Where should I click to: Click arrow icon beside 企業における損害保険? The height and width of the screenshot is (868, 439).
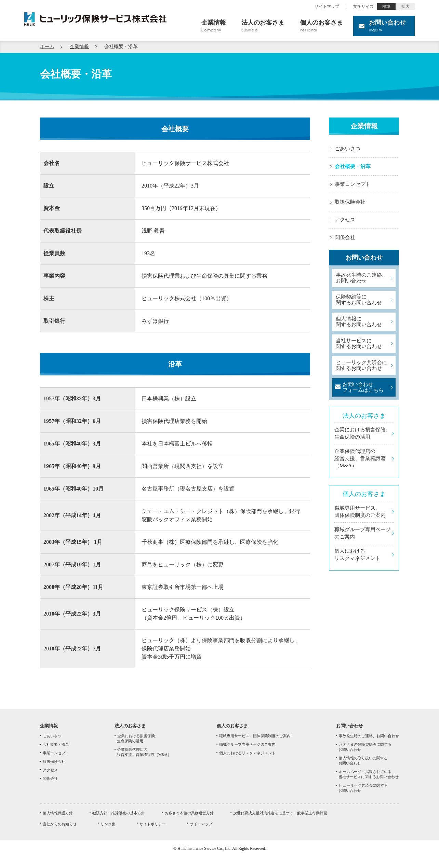tap(393, 433)
